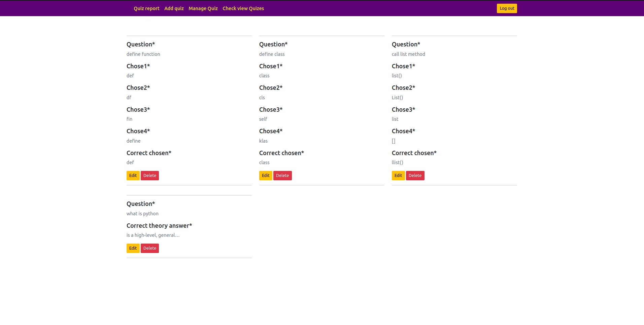Click the 'define function' question text
This screenshot has height=325, width=644.
143,54
